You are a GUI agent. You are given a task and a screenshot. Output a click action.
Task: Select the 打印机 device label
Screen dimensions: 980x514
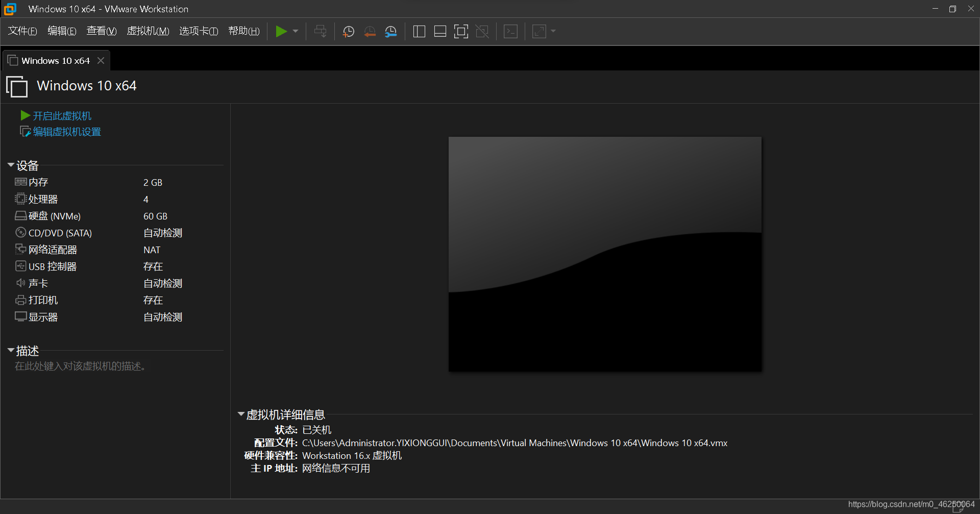point(43,300)
